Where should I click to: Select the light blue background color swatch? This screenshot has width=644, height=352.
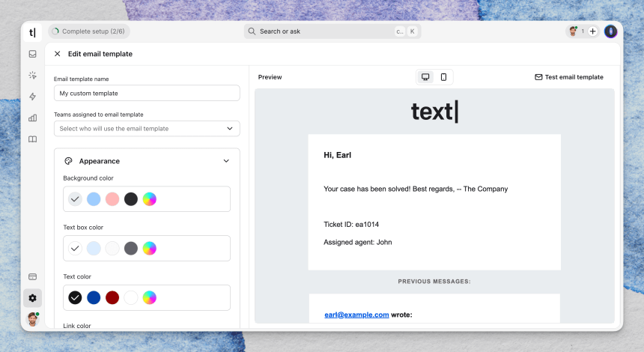coord(94,199)
